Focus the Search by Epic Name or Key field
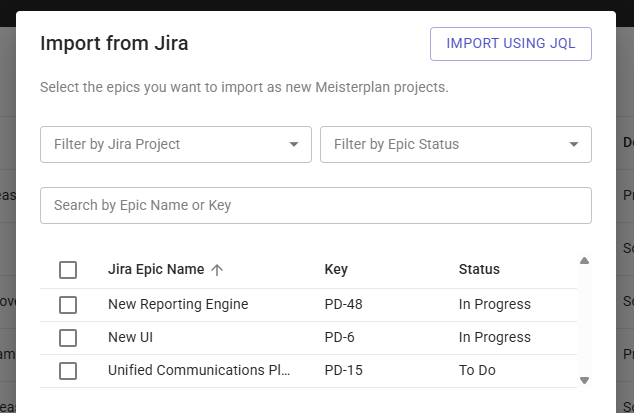The image size is (634, 413). coord(316,205)
